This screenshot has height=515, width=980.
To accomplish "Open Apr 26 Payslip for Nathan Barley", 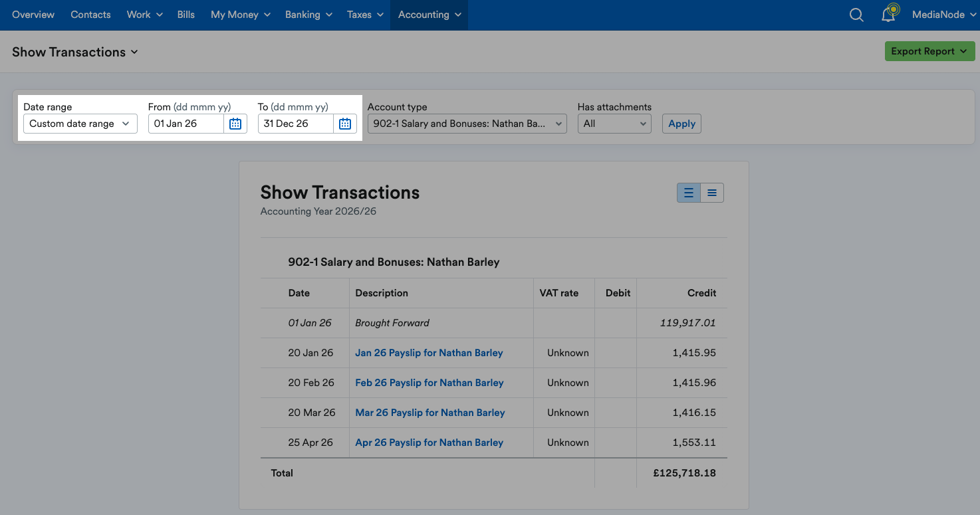I will pyautogui.click(x=429, y=443).
